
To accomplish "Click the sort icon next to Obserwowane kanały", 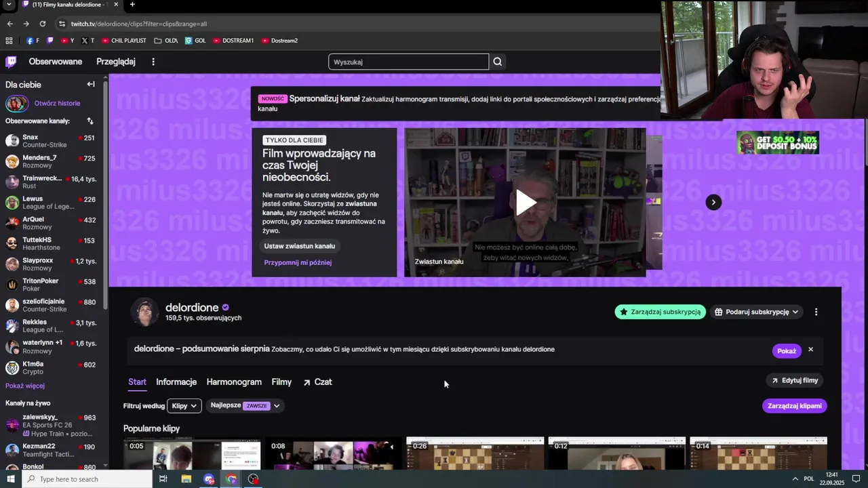I will (x=90, y=121).
